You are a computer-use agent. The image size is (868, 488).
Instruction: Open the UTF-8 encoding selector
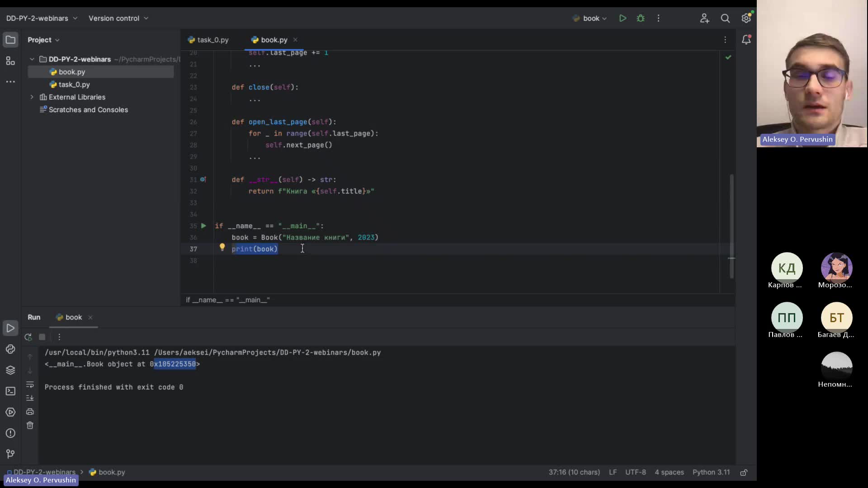tap(635, 472)
